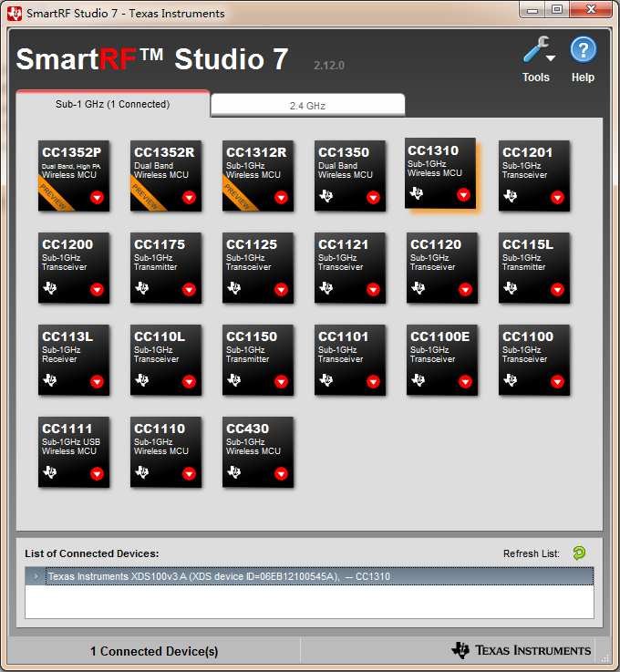
Task: Click the TI logo on CC1310 tile
Action: point(416,193)
